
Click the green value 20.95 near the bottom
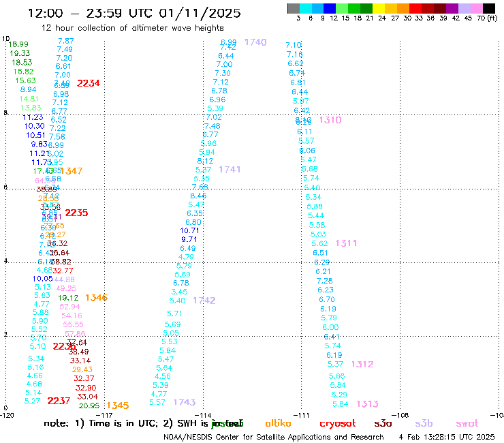click(89, 406)
